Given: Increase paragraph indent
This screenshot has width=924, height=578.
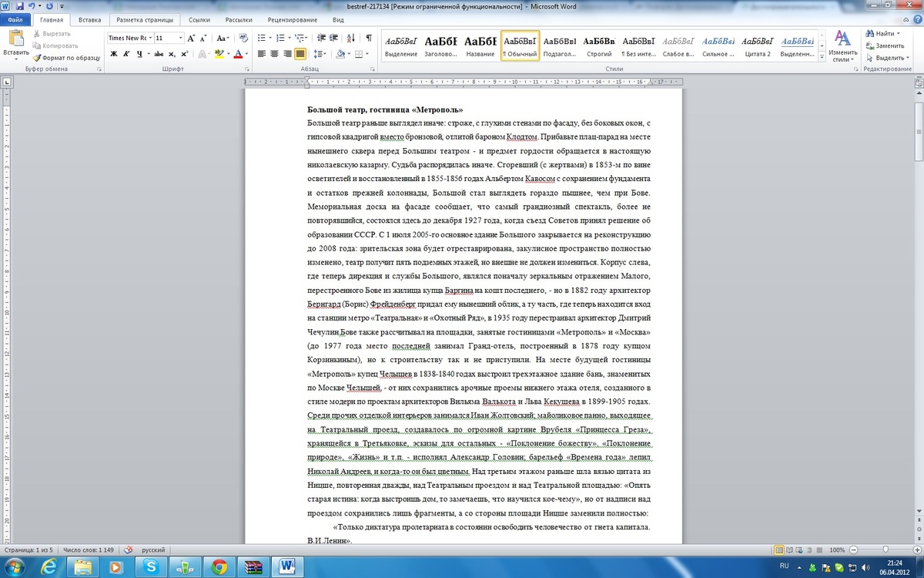Looking at the screenshot, I should [333, 38].
